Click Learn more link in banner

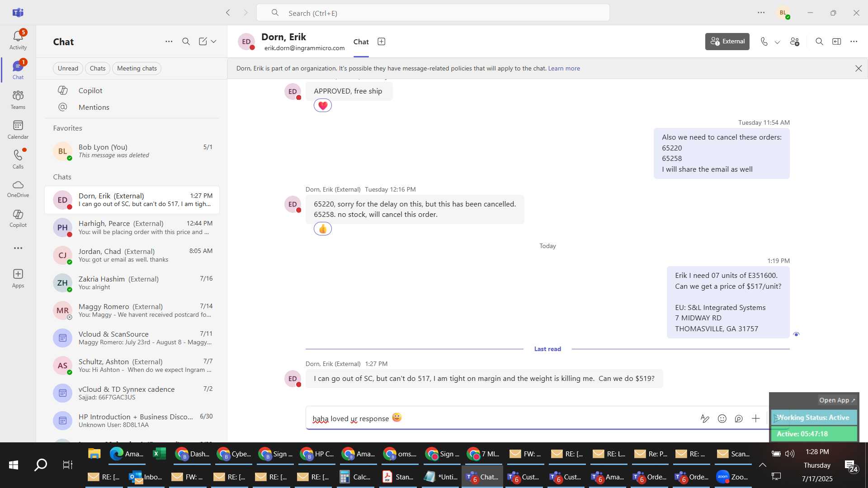[x=564, y=68]
